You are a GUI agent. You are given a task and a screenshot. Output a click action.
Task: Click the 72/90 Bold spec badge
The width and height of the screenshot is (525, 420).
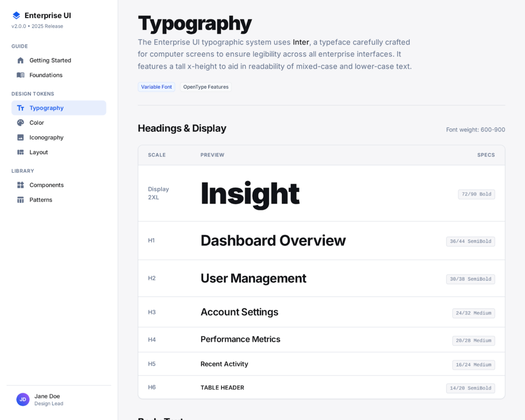tap(476, 194)
